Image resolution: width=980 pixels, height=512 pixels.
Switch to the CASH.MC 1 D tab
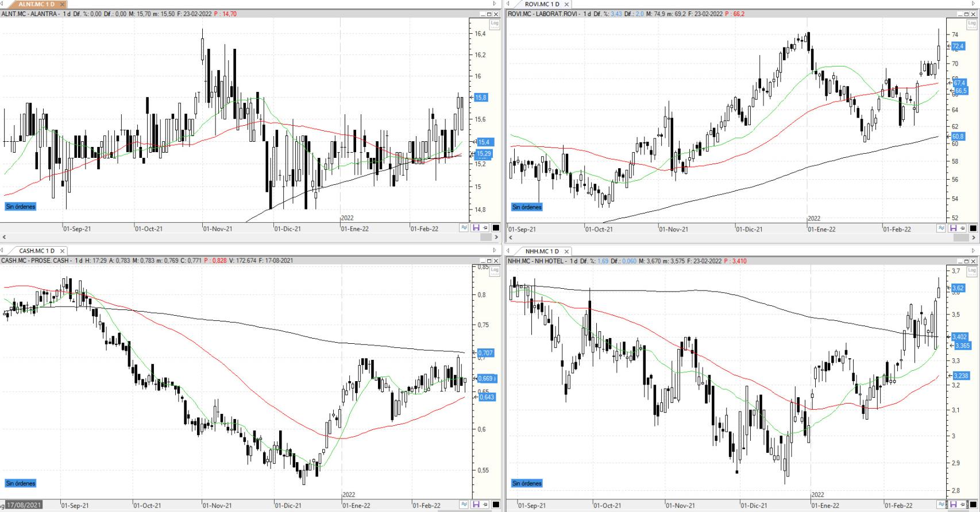(x=37, y=251)
